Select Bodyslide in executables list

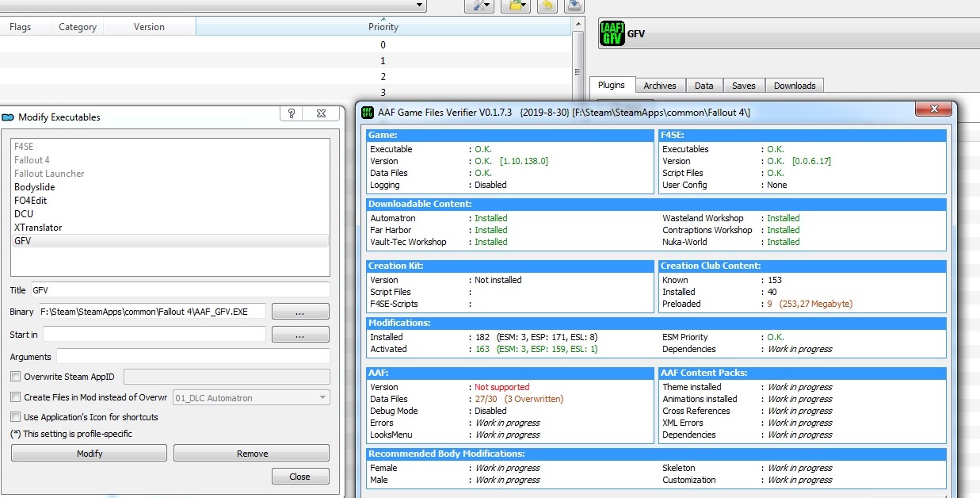(170, 187)
